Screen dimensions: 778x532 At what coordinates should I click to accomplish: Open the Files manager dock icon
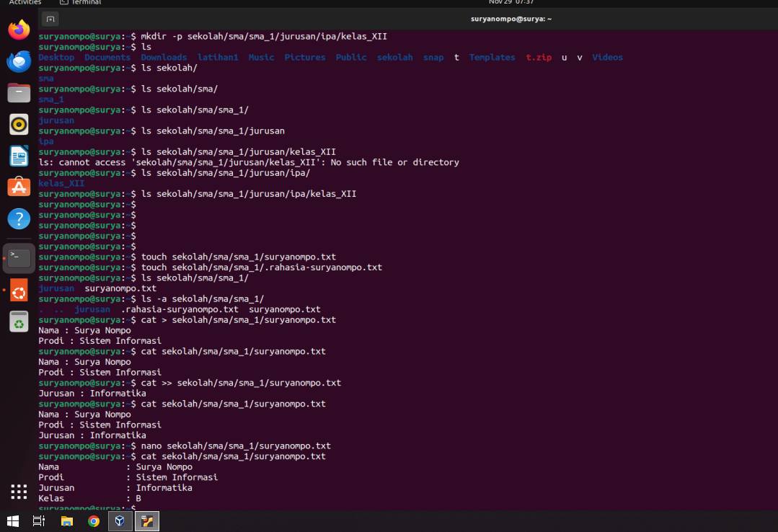click(19, 93)
